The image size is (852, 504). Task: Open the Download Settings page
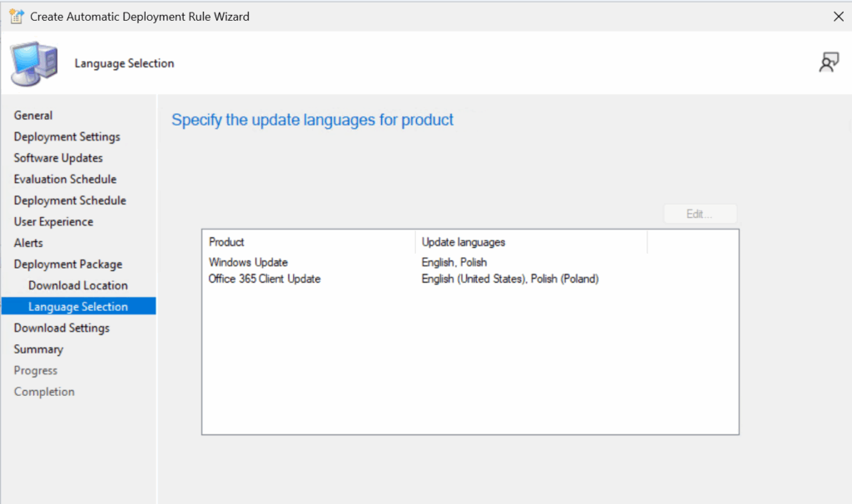click(x=62, y=328)
